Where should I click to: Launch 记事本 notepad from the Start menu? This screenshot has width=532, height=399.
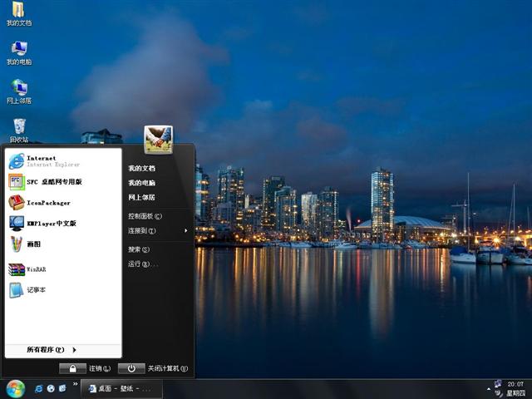(63, 290)
